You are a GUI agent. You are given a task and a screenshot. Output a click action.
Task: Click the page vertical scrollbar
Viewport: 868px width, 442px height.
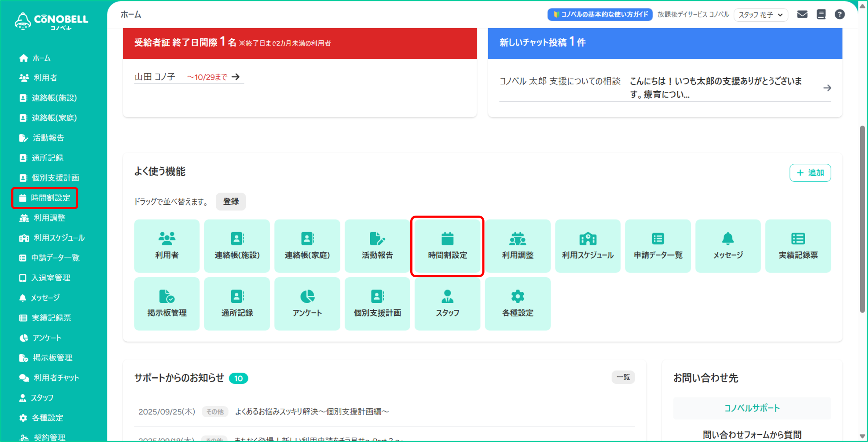[x=862, y=220]
